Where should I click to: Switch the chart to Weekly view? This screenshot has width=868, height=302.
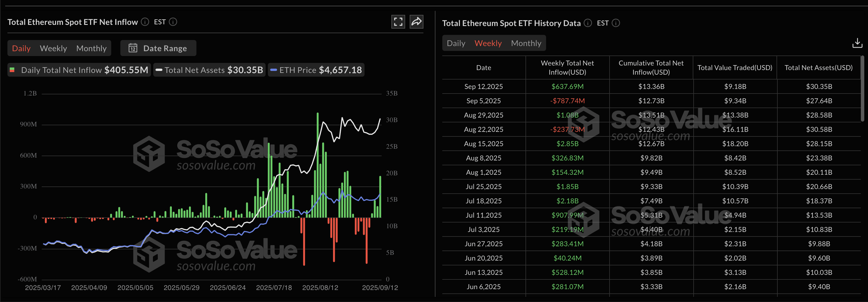[53, 48]
